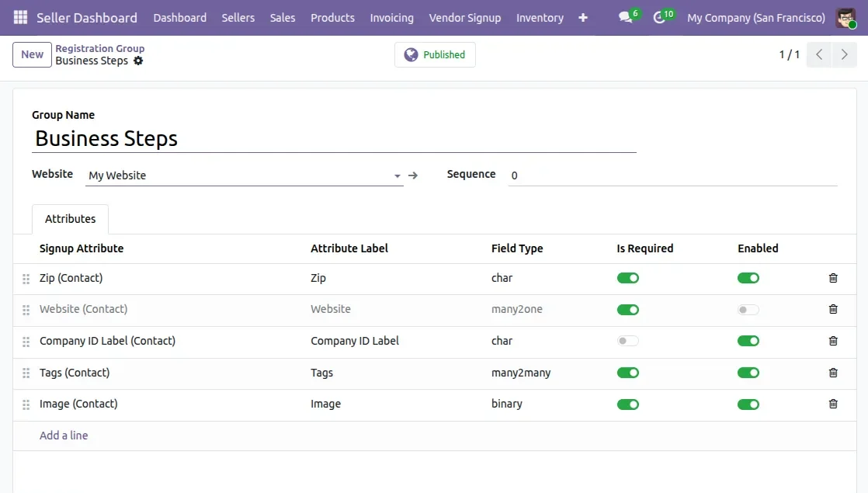Open the activities clock icon

pos(658,18)
